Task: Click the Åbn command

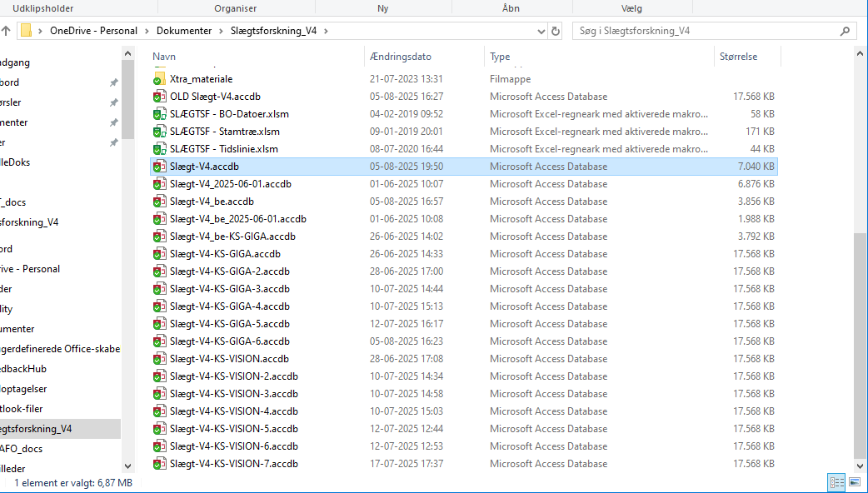Action: [511, 7]
